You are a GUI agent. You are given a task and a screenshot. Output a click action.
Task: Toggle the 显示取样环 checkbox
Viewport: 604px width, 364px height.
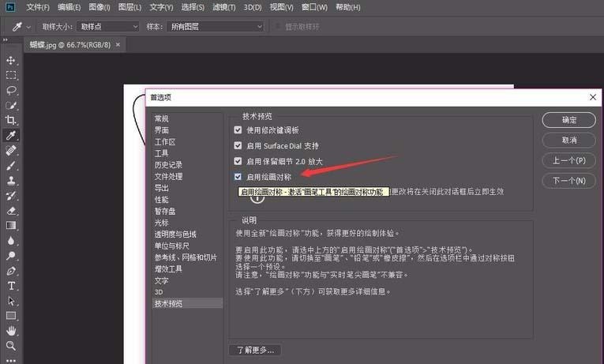(277, 27)
